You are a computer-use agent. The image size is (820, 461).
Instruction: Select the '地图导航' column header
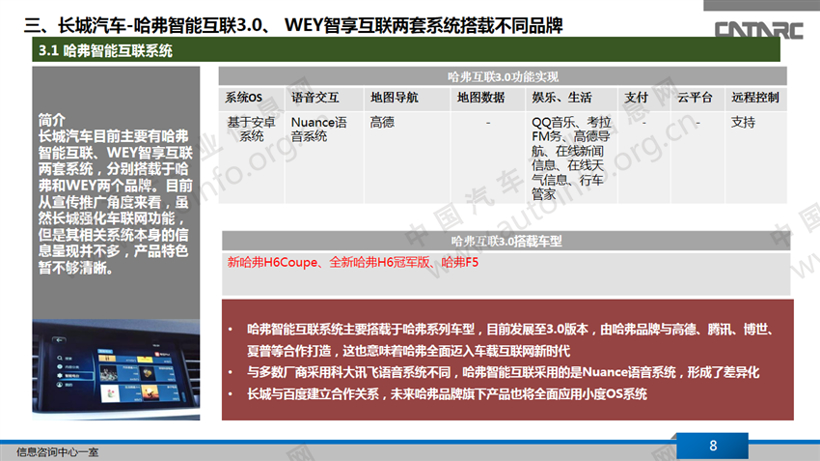pyautogui.click(x=407, y=98)
